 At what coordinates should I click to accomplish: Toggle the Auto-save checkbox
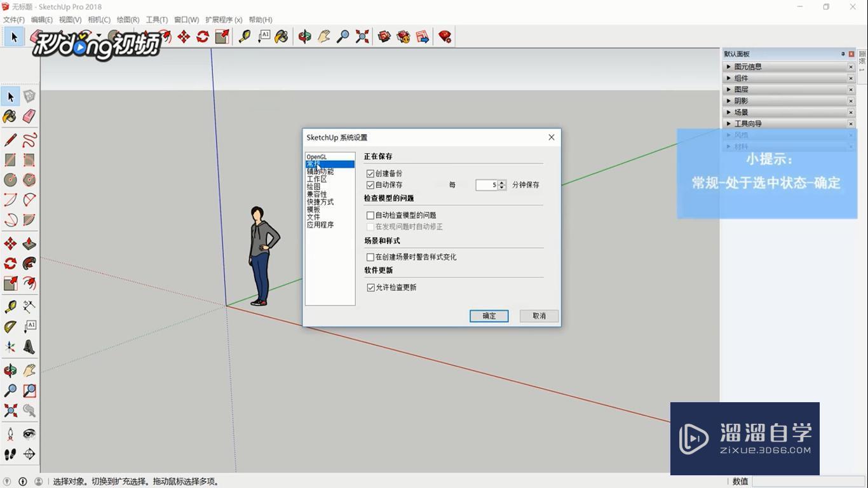pyautogui.click(x=370, y=185)
